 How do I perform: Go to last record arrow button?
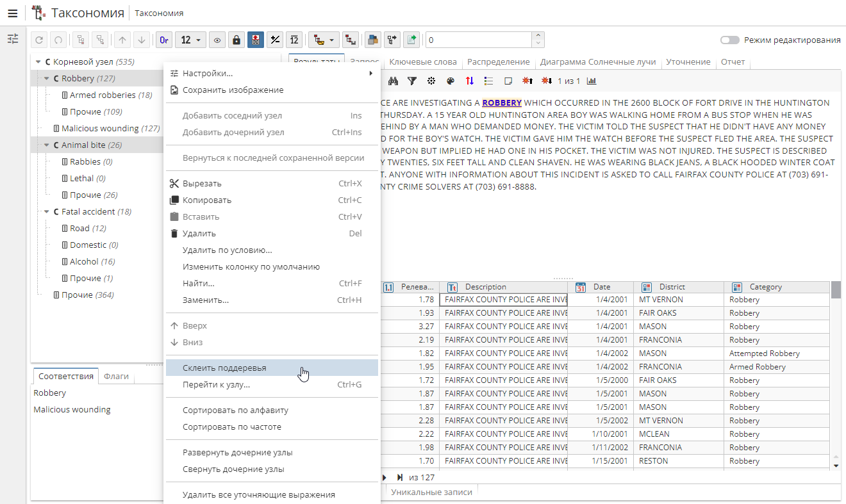[400, 477]
